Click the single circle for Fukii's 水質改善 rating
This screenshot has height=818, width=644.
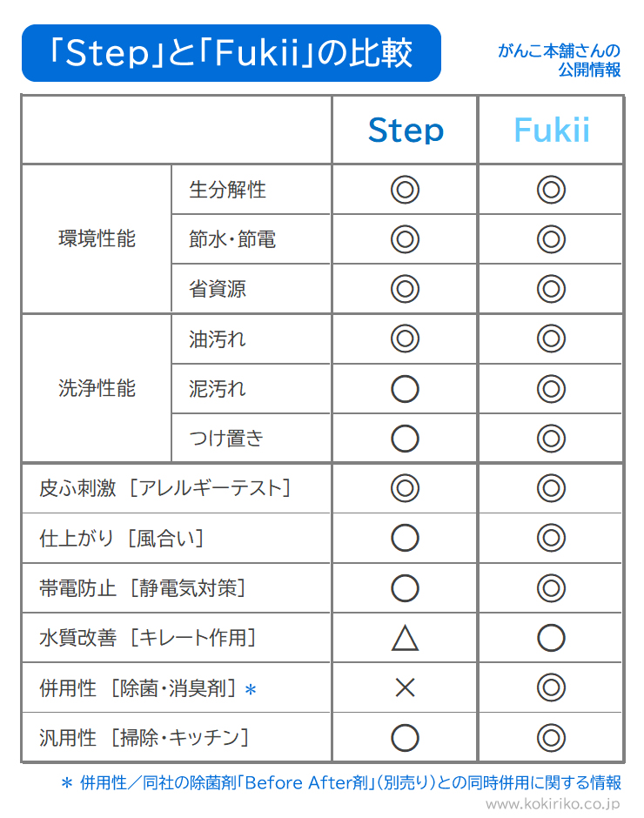pos(551,638)
